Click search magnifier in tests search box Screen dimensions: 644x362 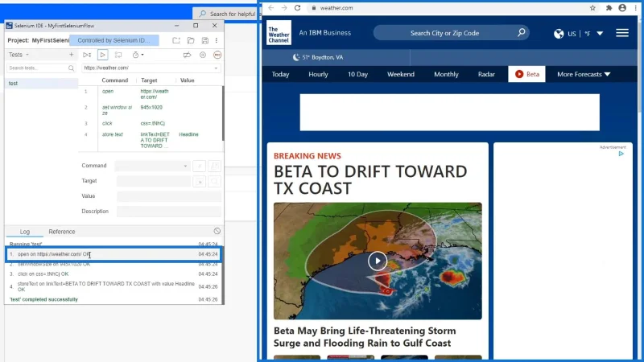pos(71,68)
